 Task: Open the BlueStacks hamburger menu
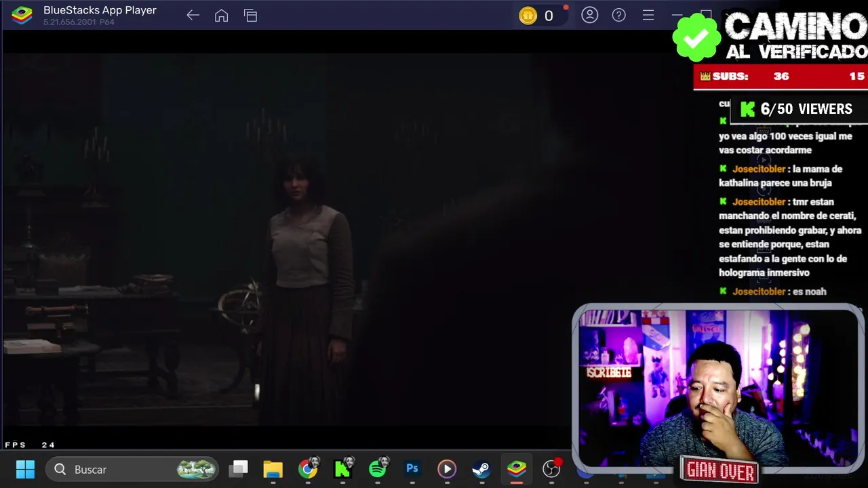click(x=648, y=15)
